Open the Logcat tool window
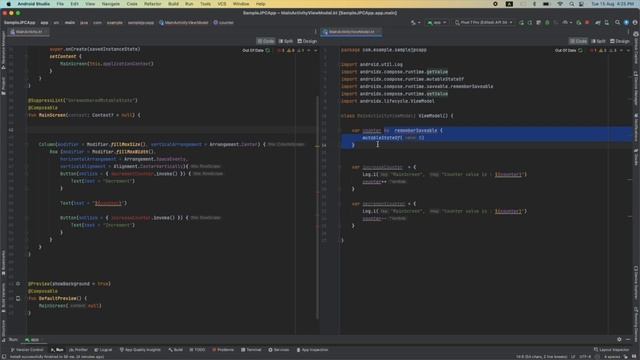The height and width of the screenshot is (360, 640). (103, 350)
